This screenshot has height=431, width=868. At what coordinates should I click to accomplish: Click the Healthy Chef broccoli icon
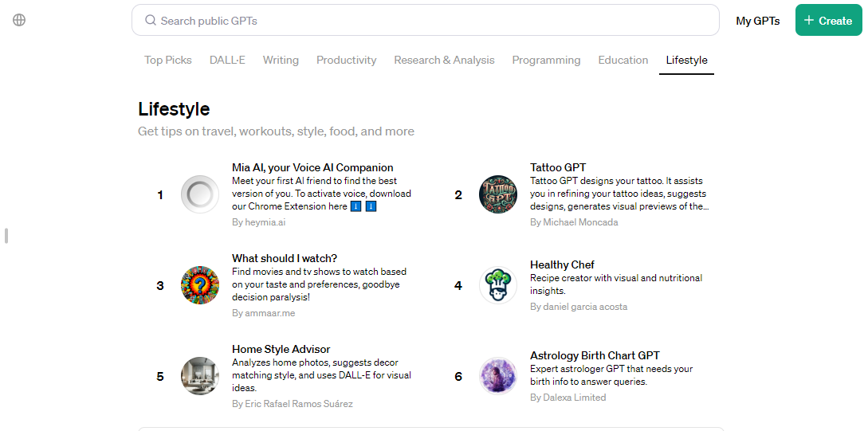click(x=497, y=285)
